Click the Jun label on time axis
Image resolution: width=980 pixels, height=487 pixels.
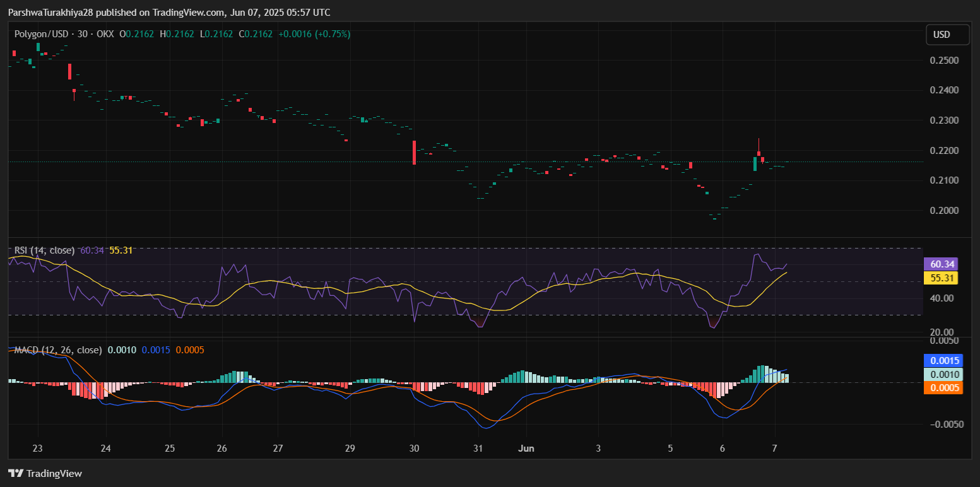(x=526, y=449)
